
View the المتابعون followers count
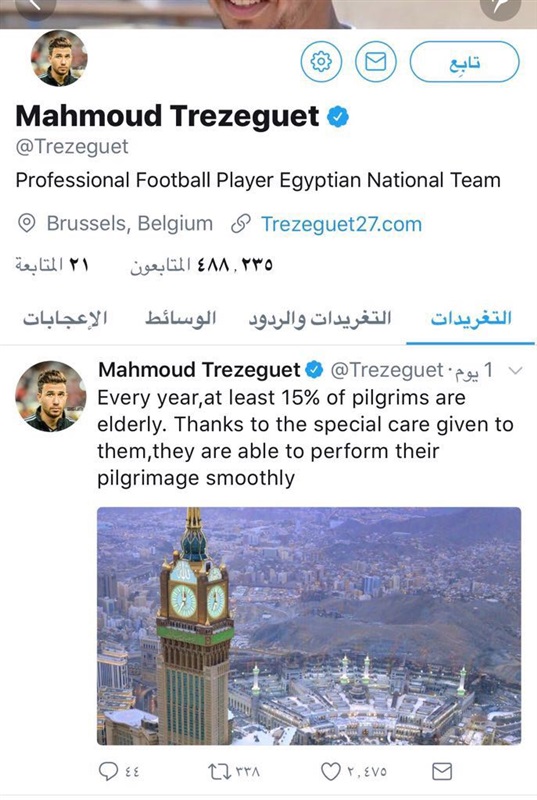coord(201,265)
